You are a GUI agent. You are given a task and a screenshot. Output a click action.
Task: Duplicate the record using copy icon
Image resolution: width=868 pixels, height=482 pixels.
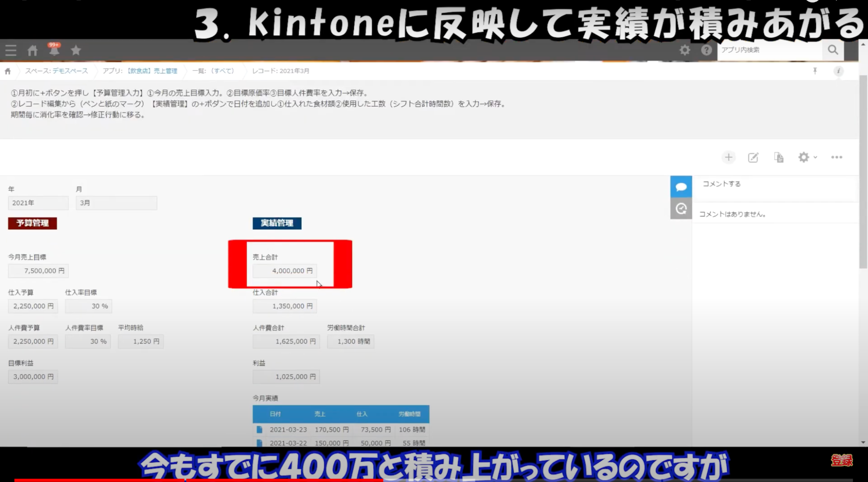[779, 157]
